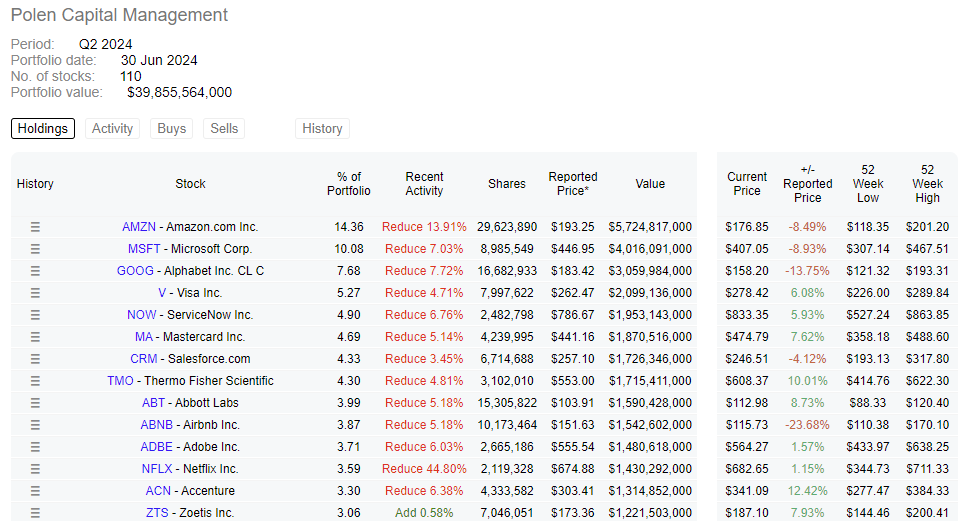
Task: Open history icon for Abbott Labs row
Action: point(36,403)
